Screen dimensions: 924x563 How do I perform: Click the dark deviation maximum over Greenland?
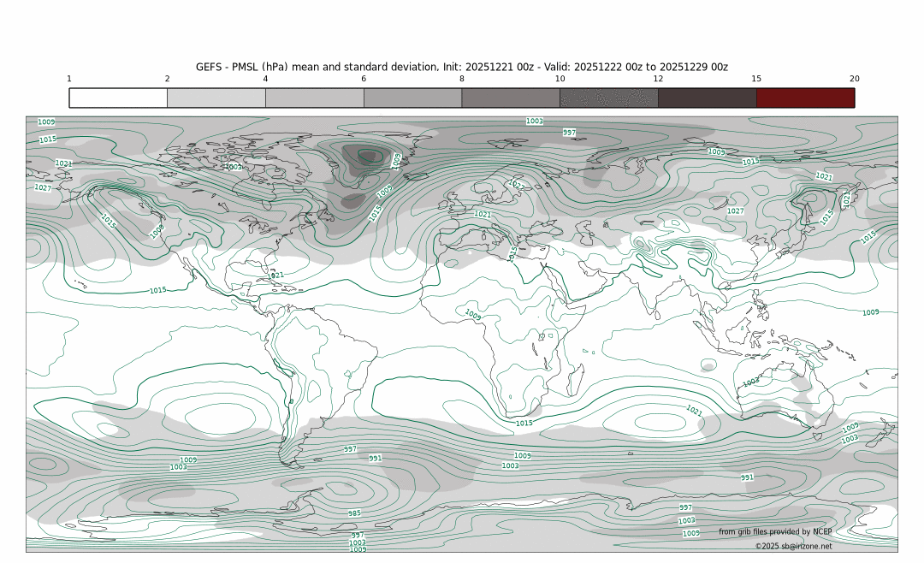(370, 155)
